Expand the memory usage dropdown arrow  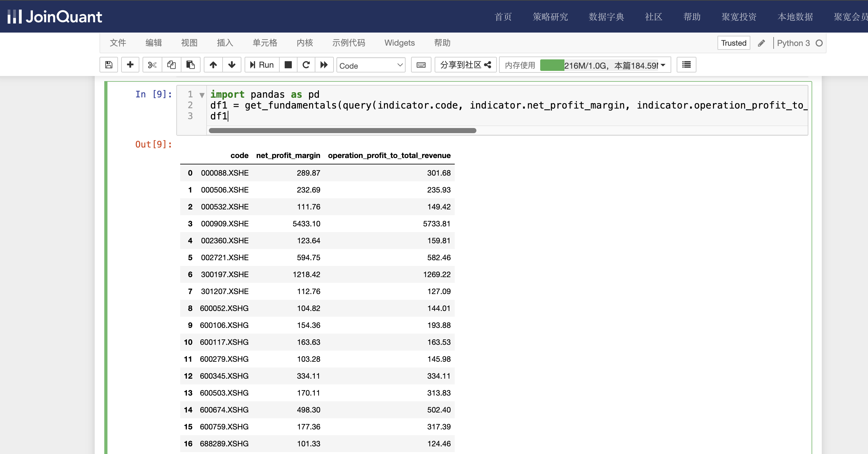click(x=663, y=65)
